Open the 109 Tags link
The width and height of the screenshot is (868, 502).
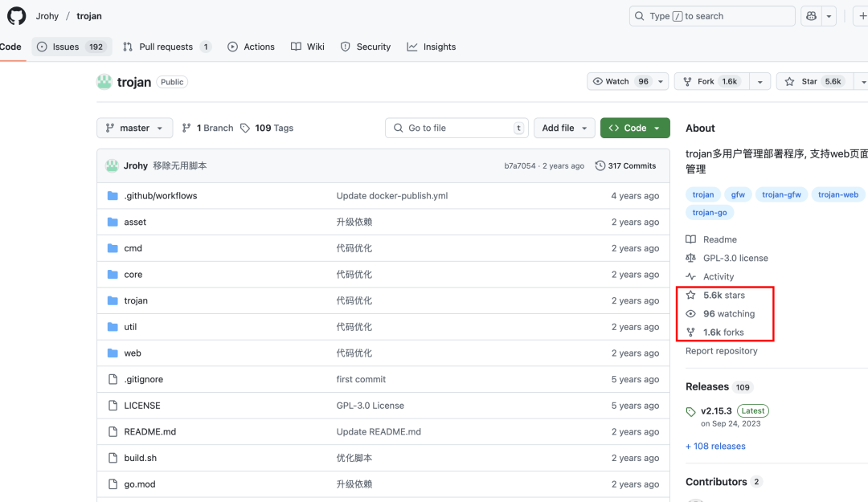point(267,128)
